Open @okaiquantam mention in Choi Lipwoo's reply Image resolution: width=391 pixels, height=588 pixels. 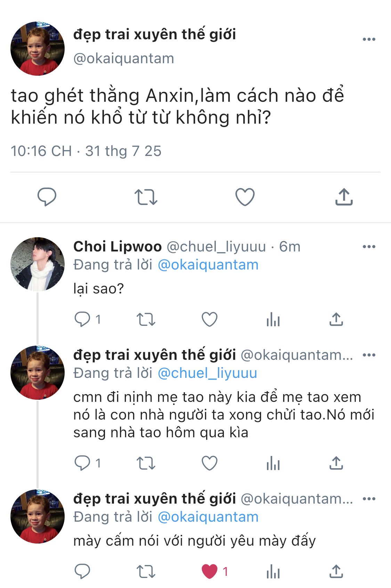coord(208,265)
